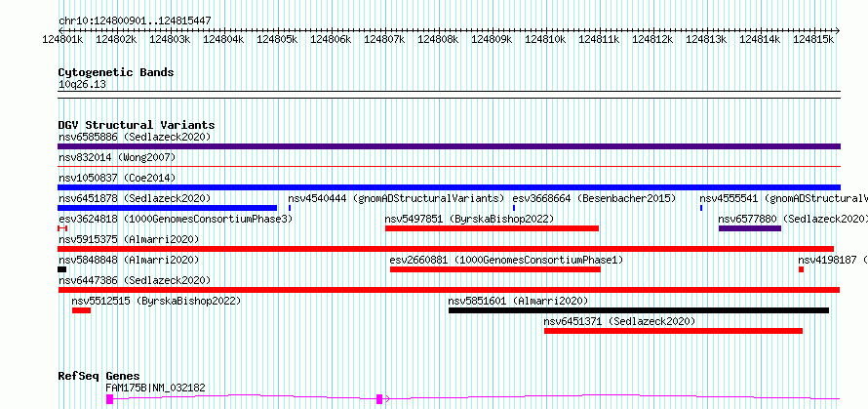The width and height of the screenshot is (868, 409).
Task: Select the small blue nsv4555541 marker
Action: tap(701, 208)
